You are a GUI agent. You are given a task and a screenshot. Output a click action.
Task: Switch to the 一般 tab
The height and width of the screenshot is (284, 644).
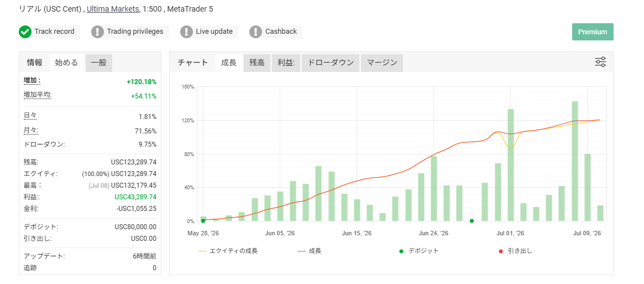pos(98,63)
